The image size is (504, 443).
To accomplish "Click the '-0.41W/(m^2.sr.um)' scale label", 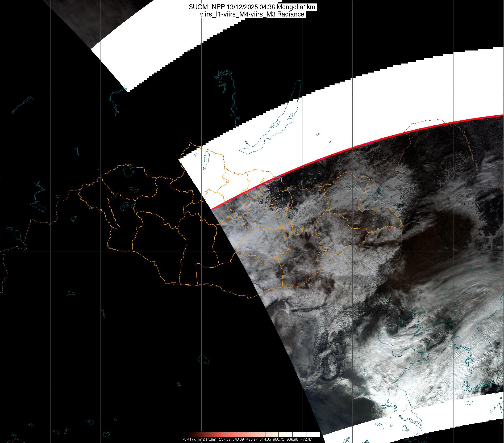I will (199, 439).
